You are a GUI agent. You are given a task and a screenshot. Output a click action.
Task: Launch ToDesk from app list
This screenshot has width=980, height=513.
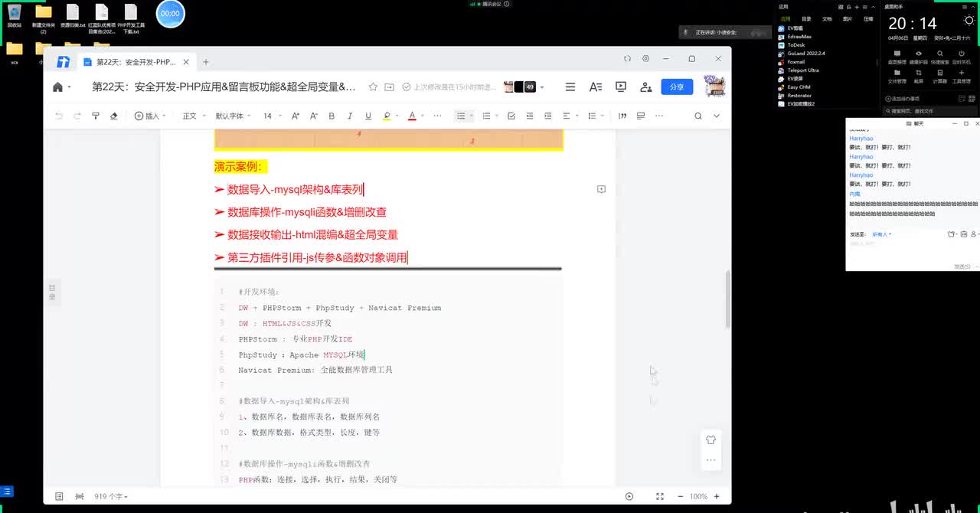(792, 44)
